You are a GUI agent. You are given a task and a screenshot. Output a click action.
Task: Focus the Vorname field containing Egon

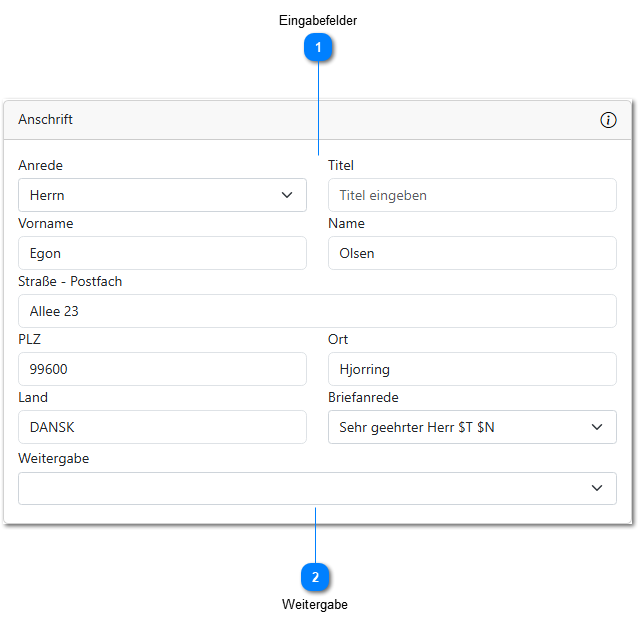162,253
